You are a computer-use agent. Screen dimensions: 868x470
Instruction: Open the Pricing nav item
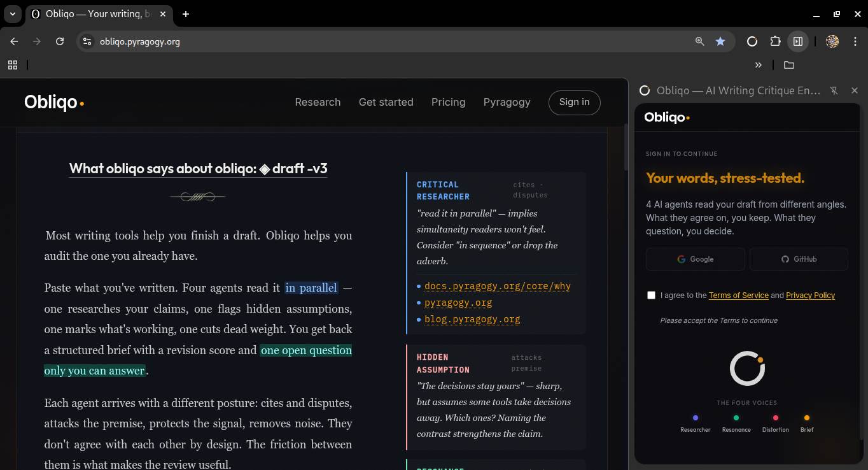click(449, 102)
